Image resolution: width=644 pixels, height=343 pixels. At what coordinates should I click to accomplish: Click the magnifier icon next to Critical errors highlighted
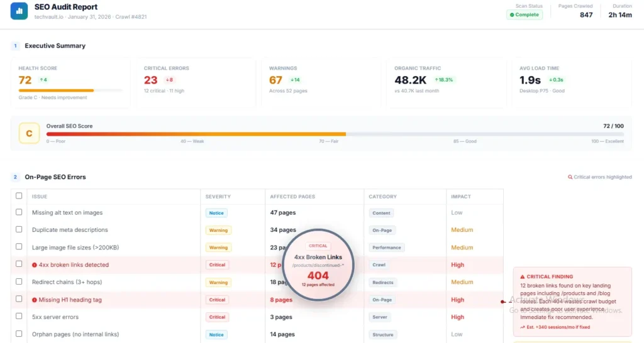(570, 177)
